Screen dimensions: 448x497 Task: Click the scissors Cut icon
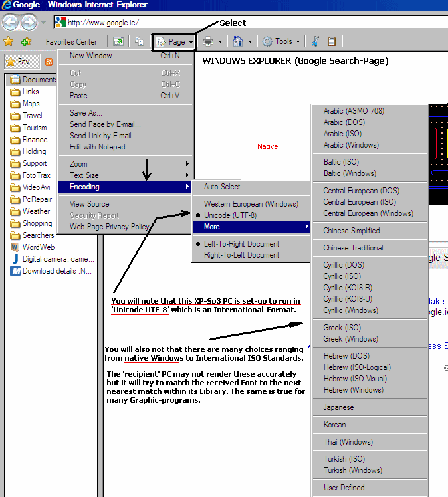tap(315, 41)
